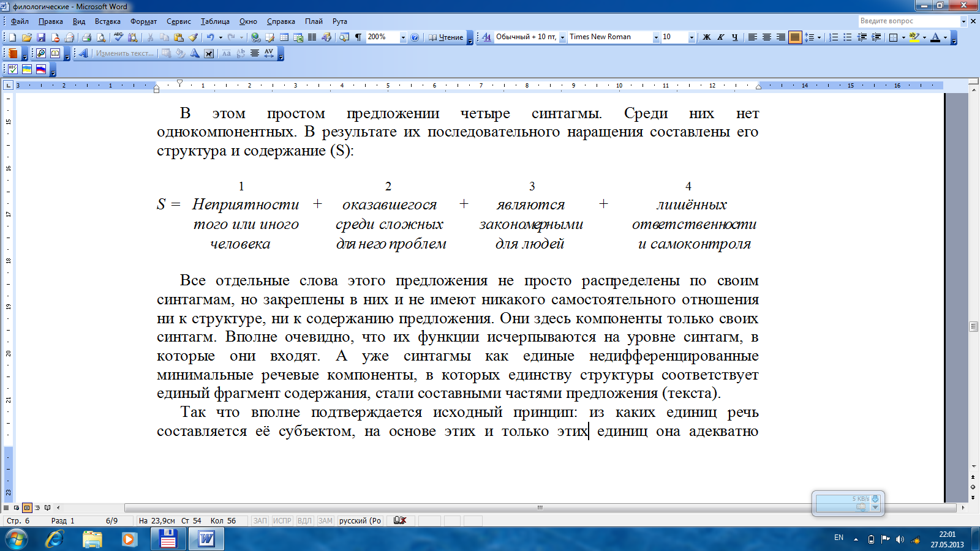The width and height of the screenshot is (980, 551).
Task: Select Russian flag language button
Action: click(x=41, y=69)
